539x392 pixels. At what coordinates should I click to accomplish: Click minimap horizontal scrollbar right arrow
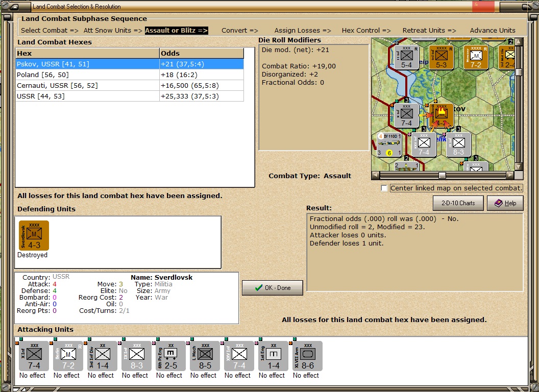click(510, 176)
